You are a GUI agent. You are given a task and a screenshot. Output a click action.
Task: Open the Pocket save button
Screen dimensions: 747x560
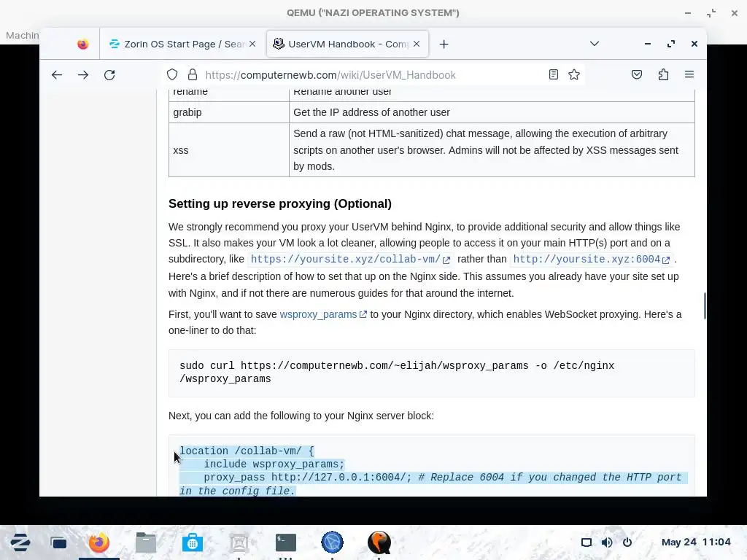(x=637, y=75)
